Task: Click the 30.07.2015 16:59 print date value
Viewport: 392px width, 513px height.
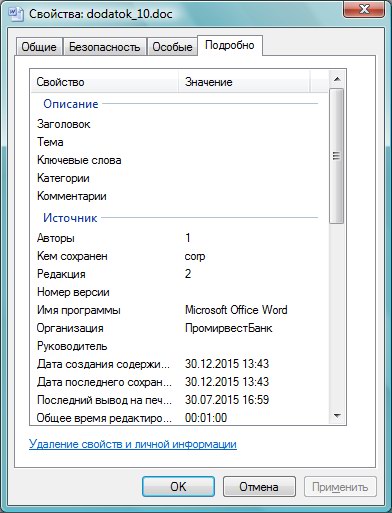Action: tap(227, 400)
